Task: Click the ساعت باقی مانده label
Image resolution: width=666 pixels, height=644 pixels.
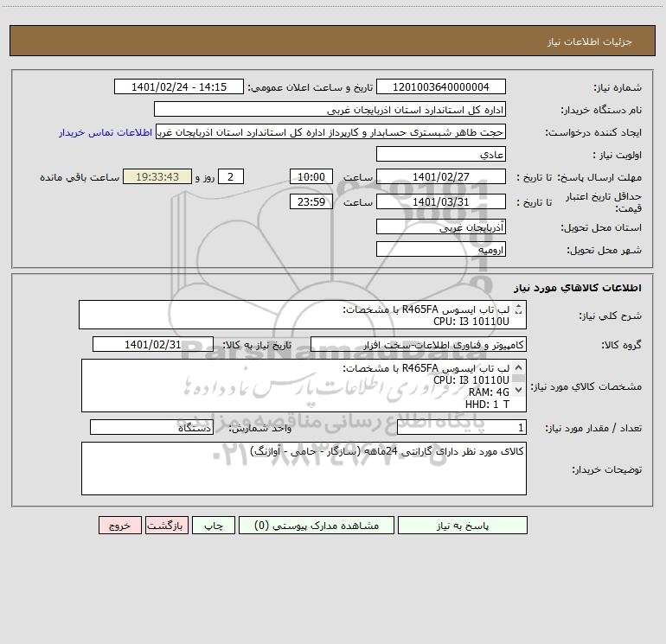Action: pyautogui.click(x=80, y=177)
